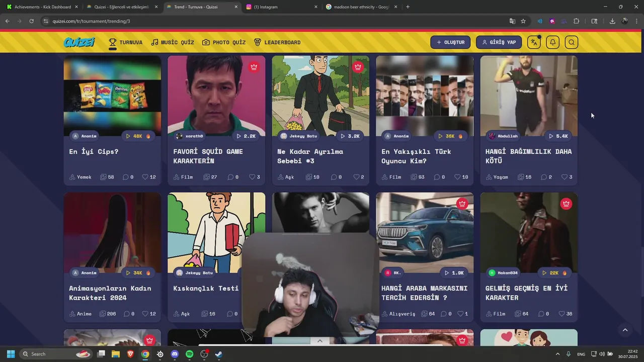
Task: Switch to the Achievements - Kick Dashboard tab
Action: (42, 7)
